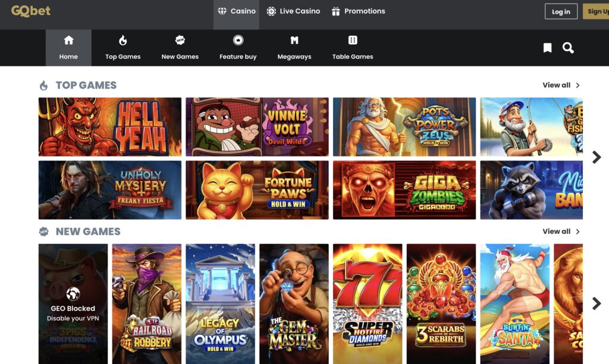609x364 pixels.
Task: Click the GQbet logo
Action: pos(31,11)
